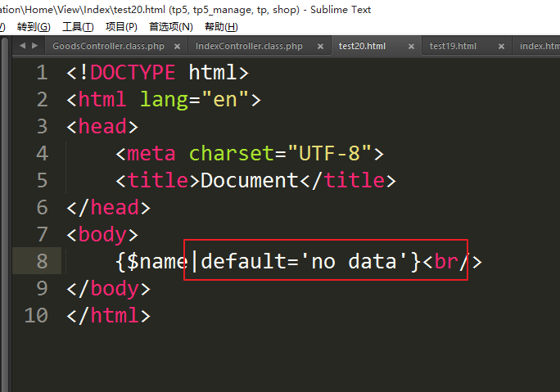Open the 首选项(N) menu
The width and height of the screenshot is (560, 392).
pyautogui.click(x=170, y=27)
